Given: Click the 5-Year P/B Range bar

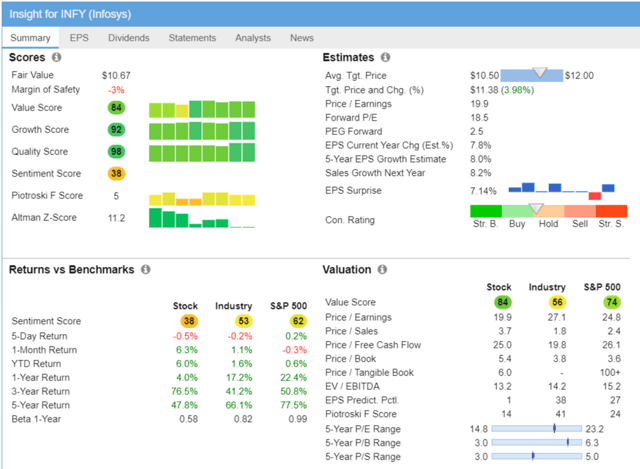Looking at the screenshot, I should pos(537,442).
